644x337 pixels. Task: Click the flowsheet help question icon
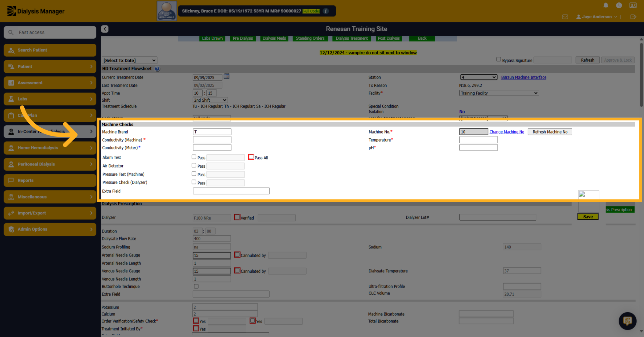pyautogui.click(x=158, y=69)
